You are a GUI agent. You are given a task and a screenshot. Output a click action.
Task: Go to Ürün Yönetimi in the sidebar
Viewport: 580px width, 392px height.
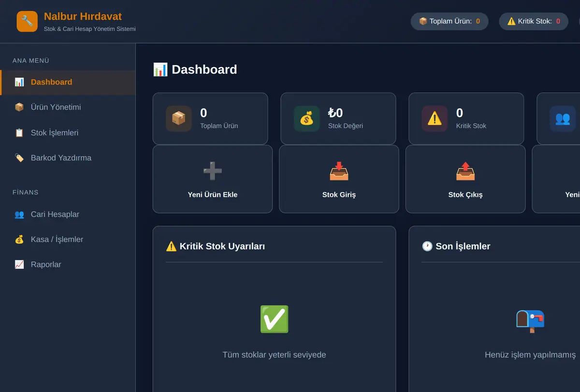(68, 107)
